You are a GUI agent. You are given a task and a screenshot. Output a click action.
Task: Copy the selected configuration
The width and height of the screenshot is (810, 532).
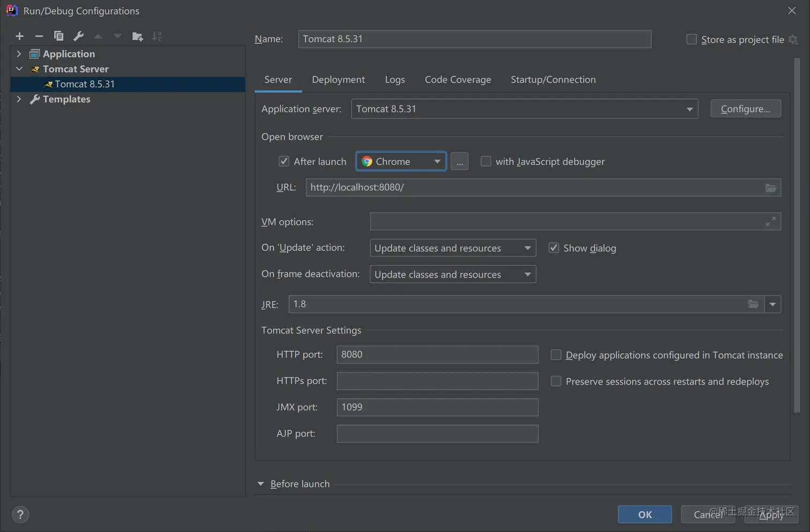pos(59,36)
